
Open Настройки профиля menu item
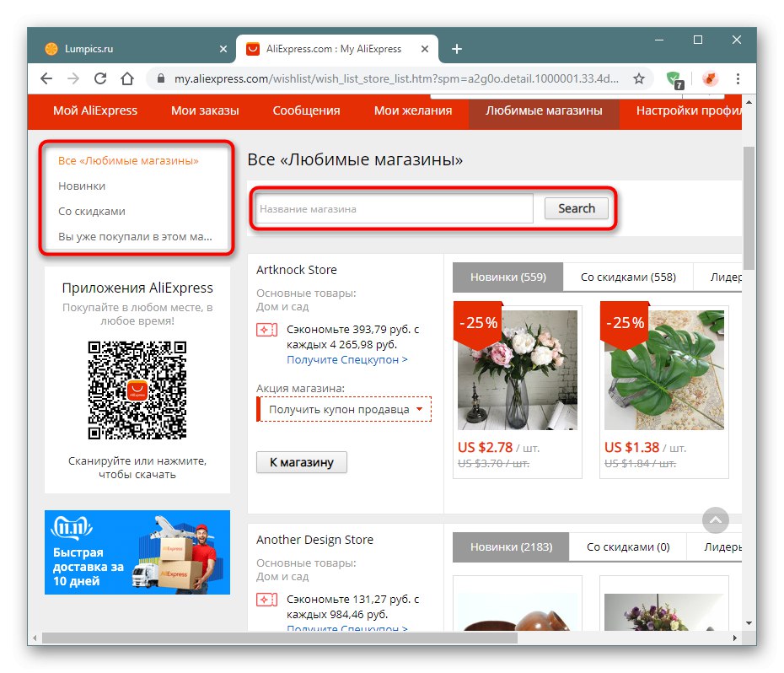pyautogui.click(x=688, y=110)
